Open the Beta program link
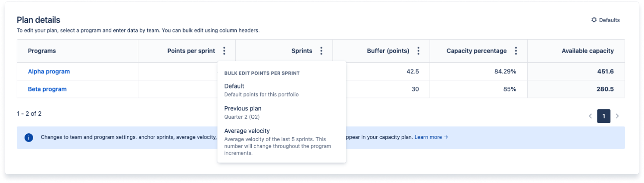 tap(47, 89)
